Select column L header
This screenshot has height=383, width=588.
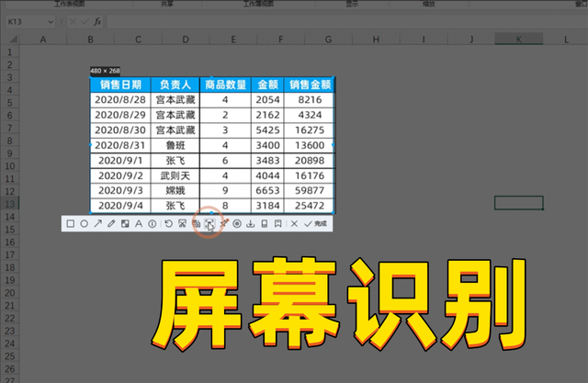tap(566, 39)
